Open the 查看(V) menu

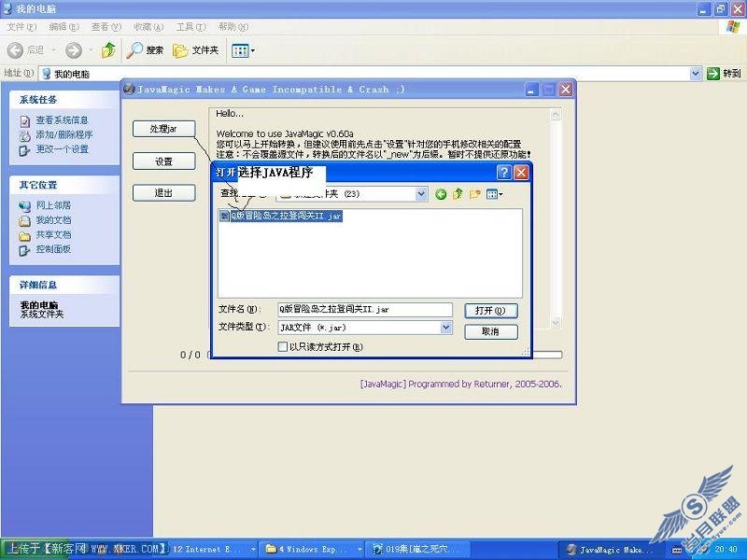point(106,27)
